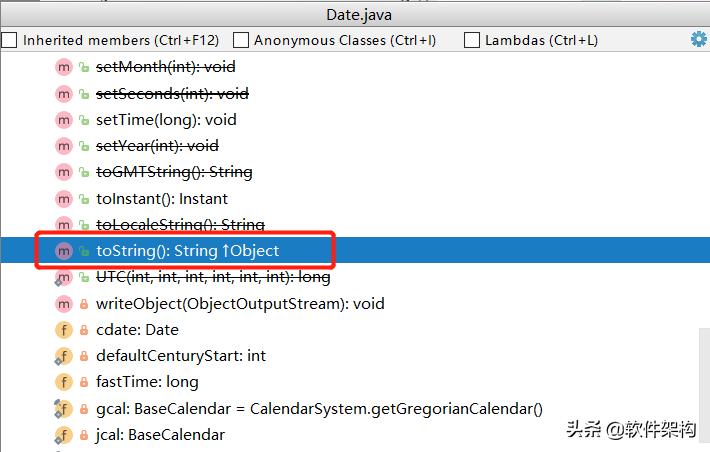
Task: Click field icon beside jcal: BaseCalendar
Action: click(x=63, y=435)
